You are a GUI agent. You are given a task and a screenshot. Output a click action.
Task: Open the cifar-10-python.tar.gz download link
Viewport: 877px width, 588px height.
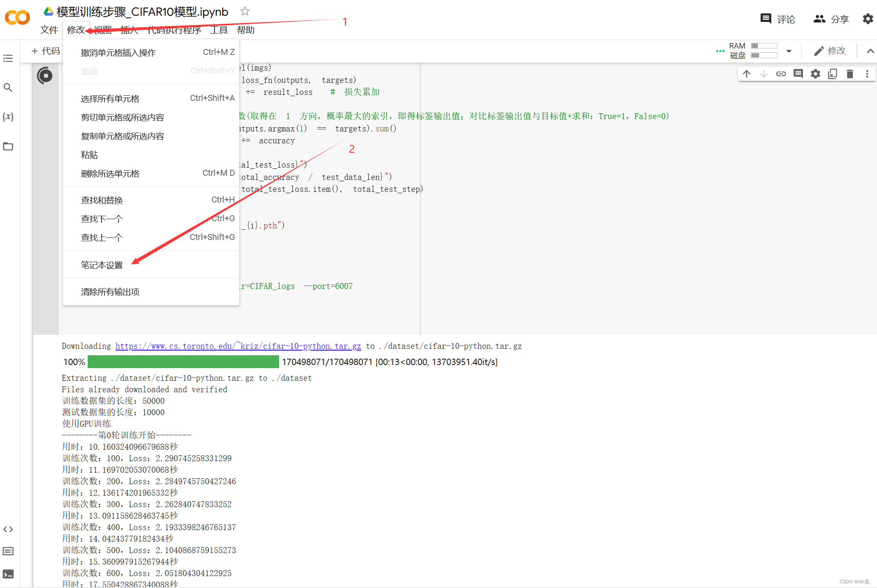point(238,346)
